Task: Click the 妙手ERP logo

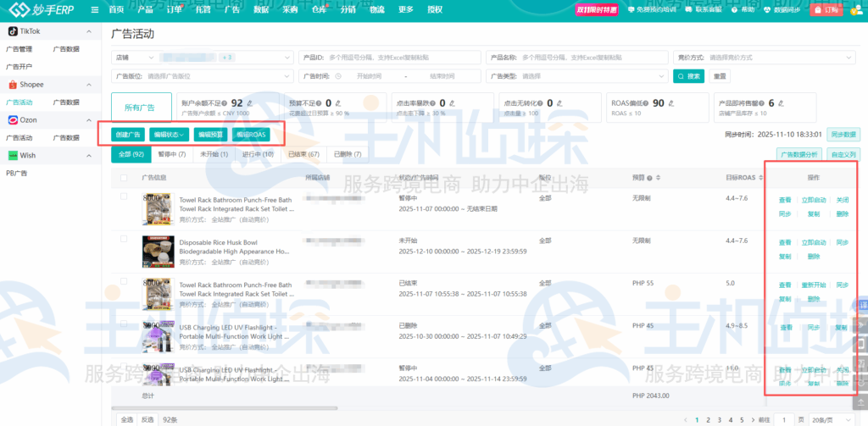Action: point(41,10)
